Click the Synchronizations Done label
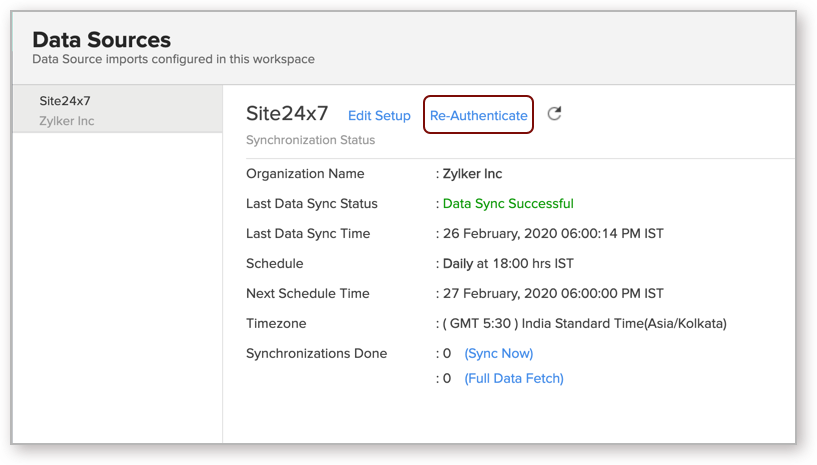This screenshot has width=817, height=465. 316,354
